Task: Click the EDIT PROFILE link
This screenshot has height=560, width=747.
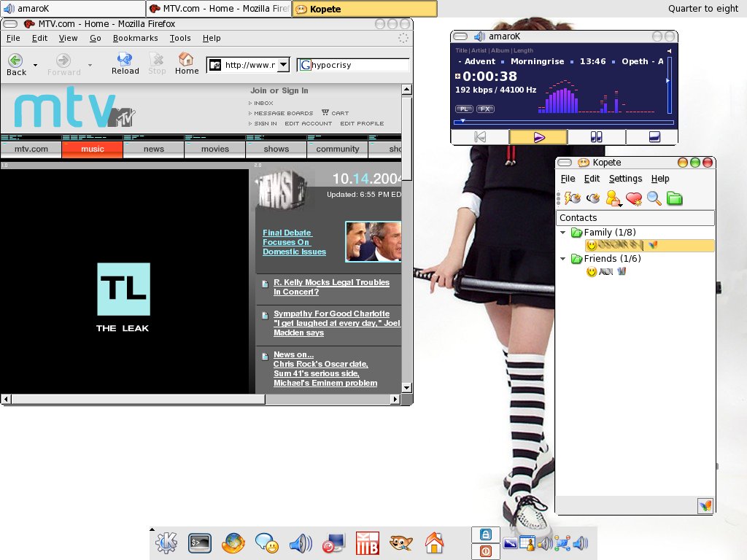Action: [362, 123]
